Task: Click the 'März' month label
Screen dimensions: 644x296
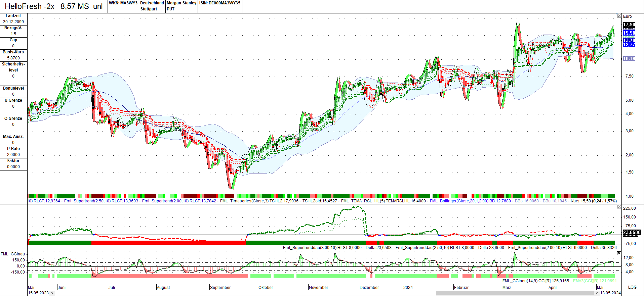Action: tap(507, 288)
